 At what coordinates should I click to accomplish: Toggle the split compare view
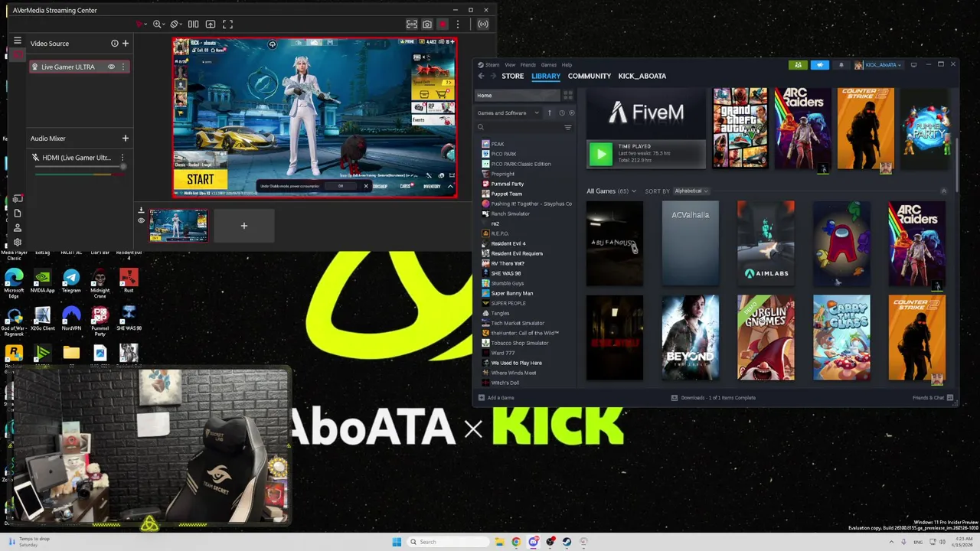(x=194, y=24)
